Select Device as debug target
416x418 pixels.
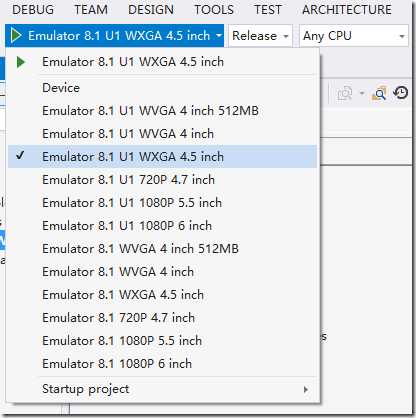[162, 88]
